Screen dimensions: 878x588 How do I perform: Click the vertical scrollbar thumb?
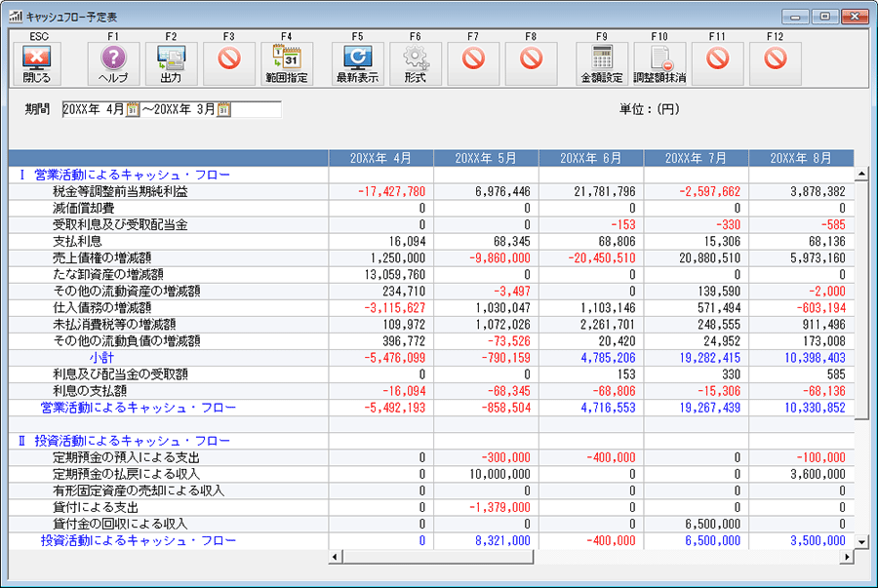point(861,299)
